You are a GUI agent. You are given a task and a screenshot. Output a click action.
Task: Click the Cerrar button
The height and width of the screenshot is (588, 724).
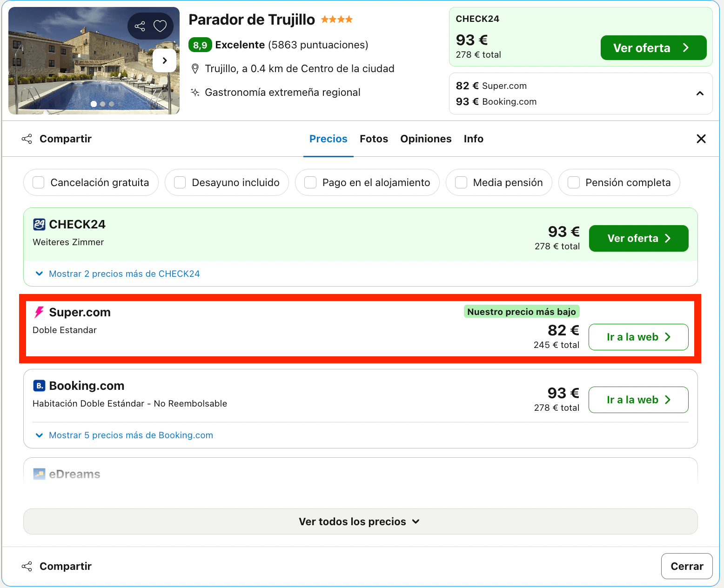pos(687,566)
